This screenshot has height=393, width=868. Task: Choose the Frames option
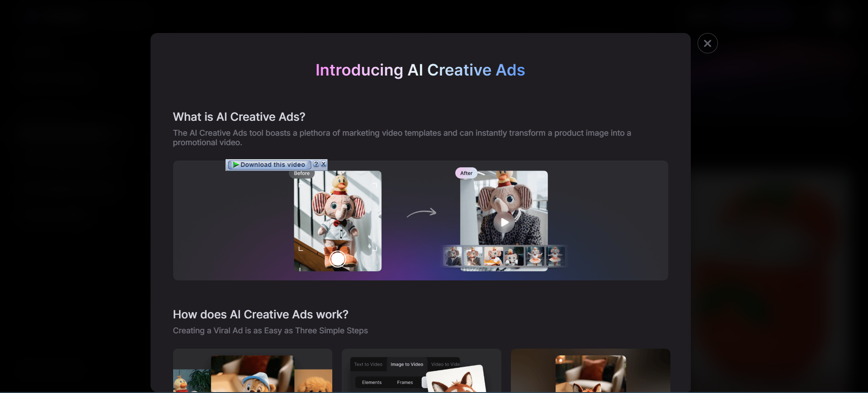click(x=405, y=383)
